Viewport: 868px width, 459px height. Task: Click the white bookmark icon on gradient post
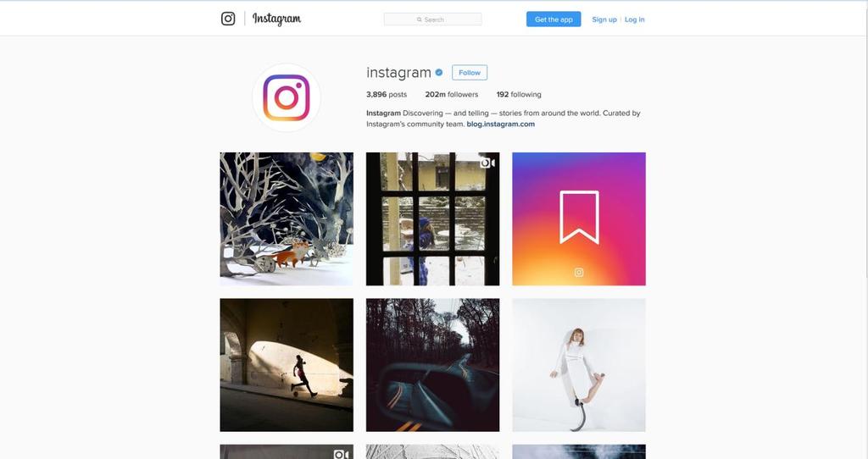point(579,217)
